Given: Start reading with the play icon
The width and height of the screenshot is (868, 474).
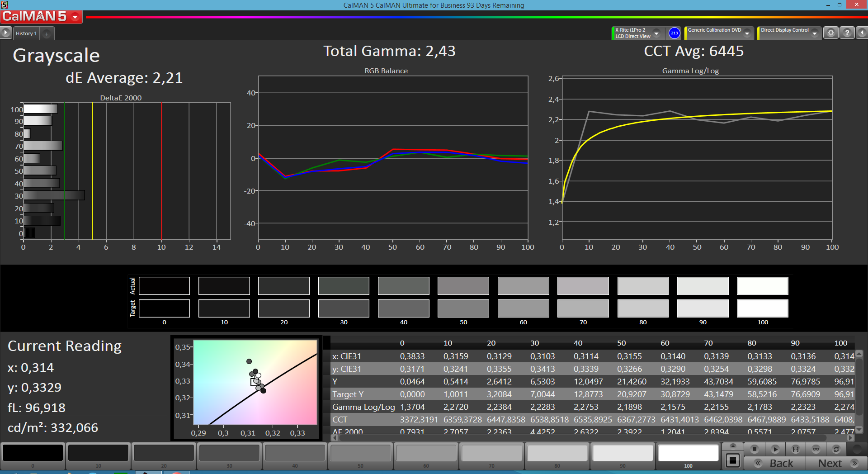Looking at the screenshot, I should coord(775,449).
